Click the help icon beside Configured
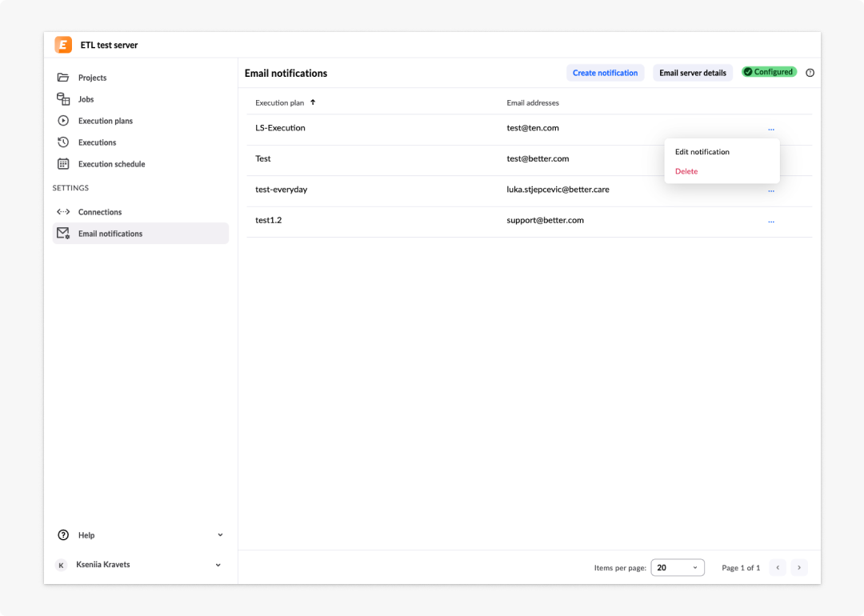The width and height of the screenshot is (864, 616). click(x=810, y=73)
